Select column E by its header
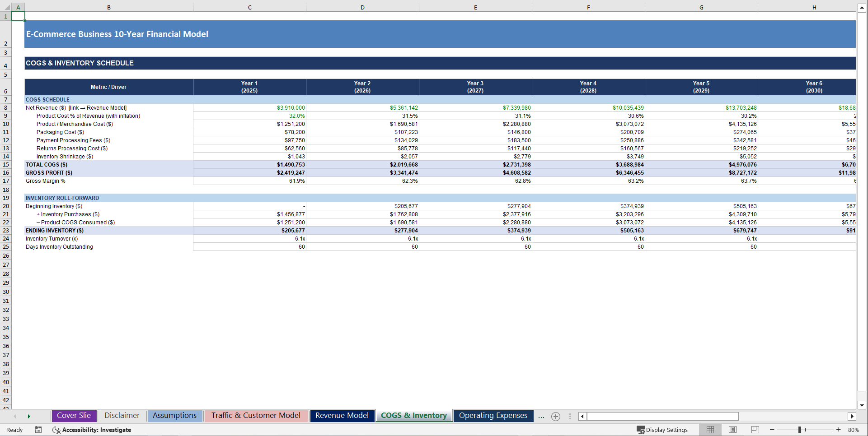868x436 pixels. pos(475,7)
